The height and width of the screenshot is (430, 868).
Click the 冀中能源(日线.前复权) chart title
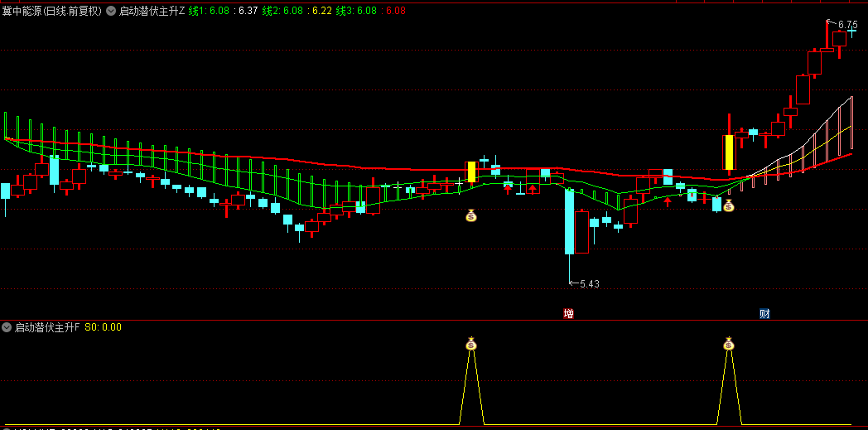[x=52, y=11]
